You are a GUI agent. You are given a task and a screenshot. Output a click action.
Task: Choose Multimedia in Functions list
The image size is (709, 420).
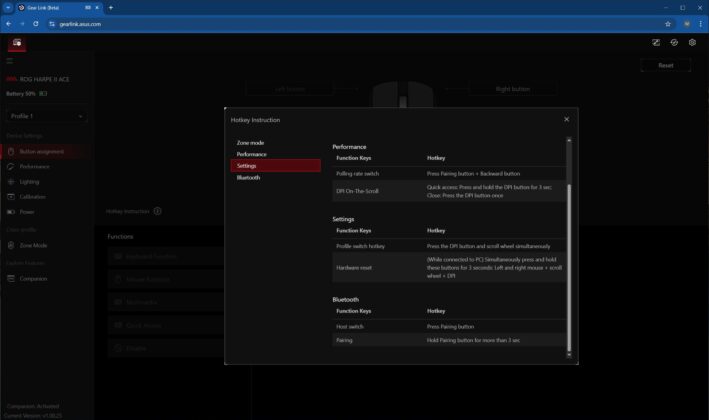coord(166,302)
